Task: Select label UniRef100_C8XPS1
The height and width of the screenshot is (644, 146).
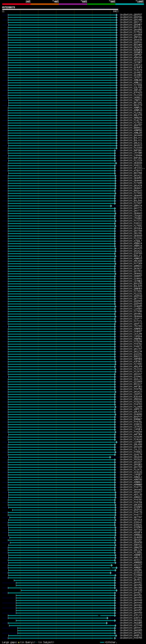Action: pos(131,394)
